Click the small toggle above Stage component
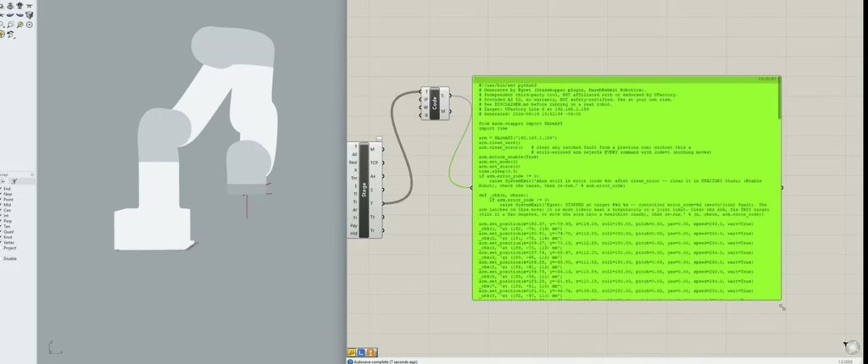The height and width of the screenshot is (364, 868). 379,139
